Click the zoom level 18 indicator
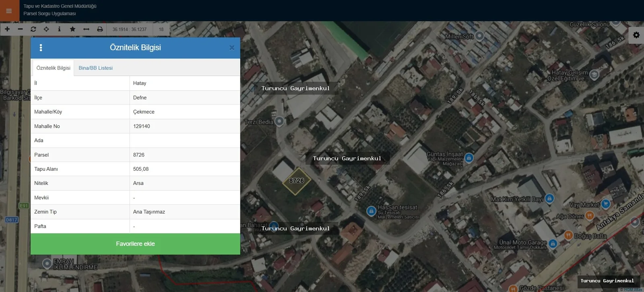This screenshot has width=644, height=292. tap(161, 29)
